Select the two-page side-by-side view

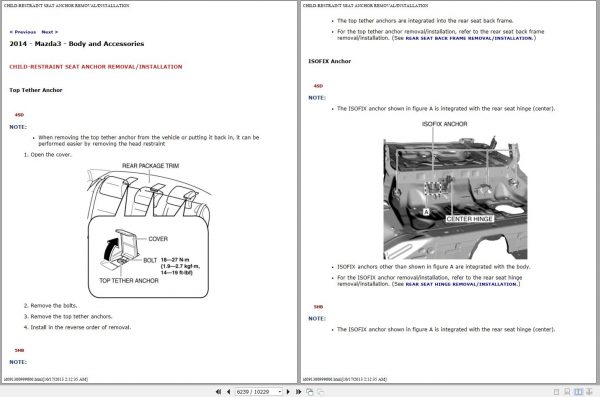[x=578, y=392]
